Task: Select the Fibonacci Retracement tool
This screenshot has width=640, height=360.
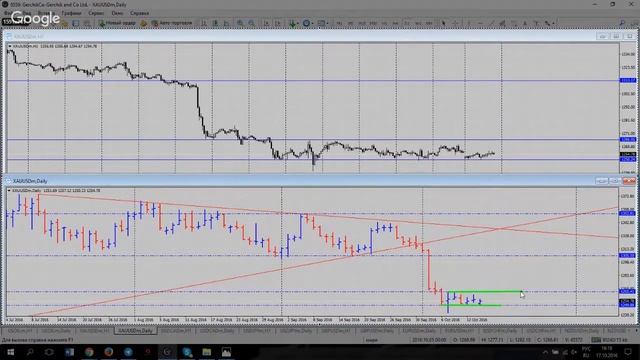Action: coord(514,23)
